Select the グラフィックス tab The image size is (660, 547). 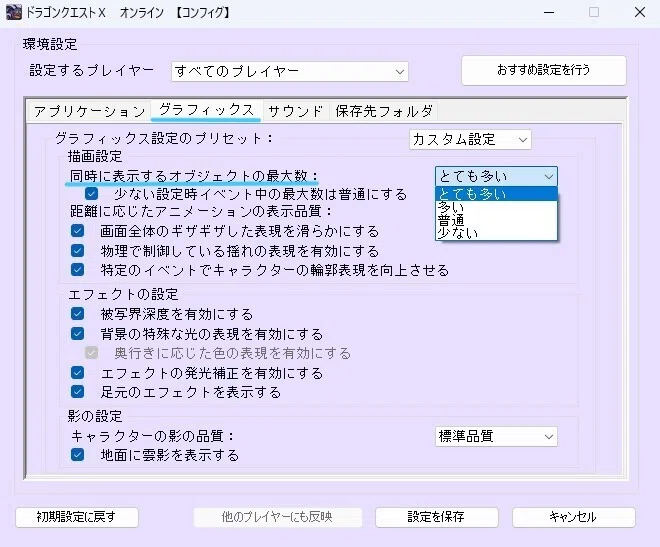tap(206, 110)
